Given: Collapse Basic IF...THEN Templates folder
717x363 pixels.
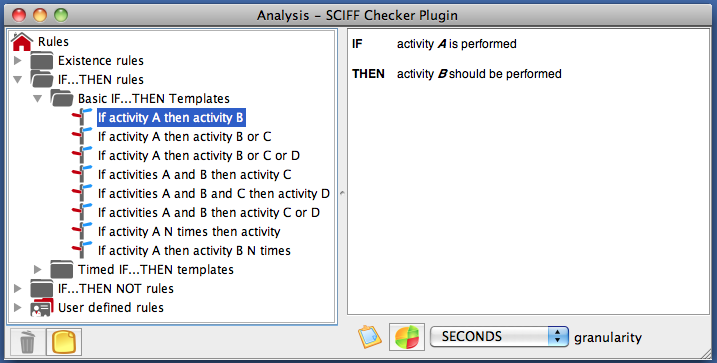Looking at the screenshot, I should pyautogui.click(x=37, y=98).
